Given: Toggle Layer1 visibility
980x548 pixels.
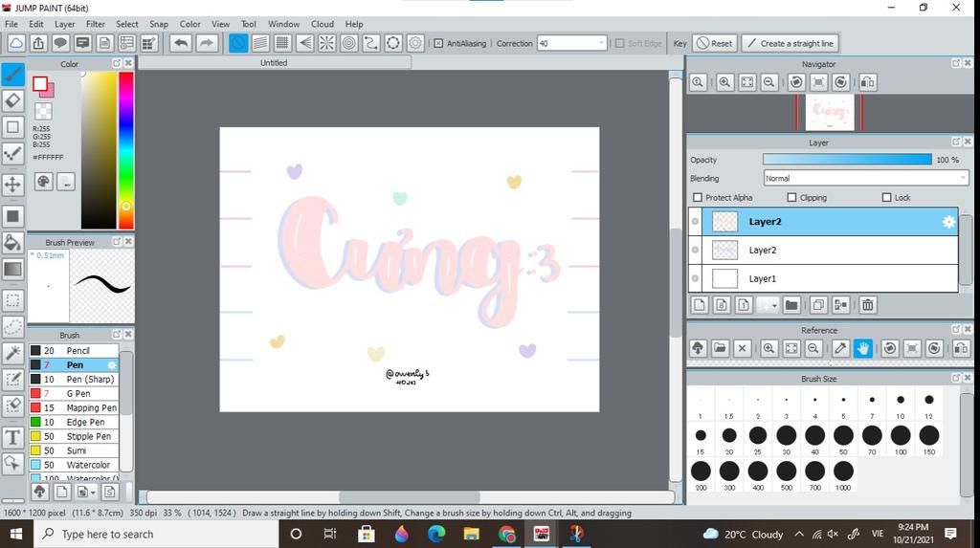Looking at the screenshot, I should pyautogui.click(x=695, y=278).
